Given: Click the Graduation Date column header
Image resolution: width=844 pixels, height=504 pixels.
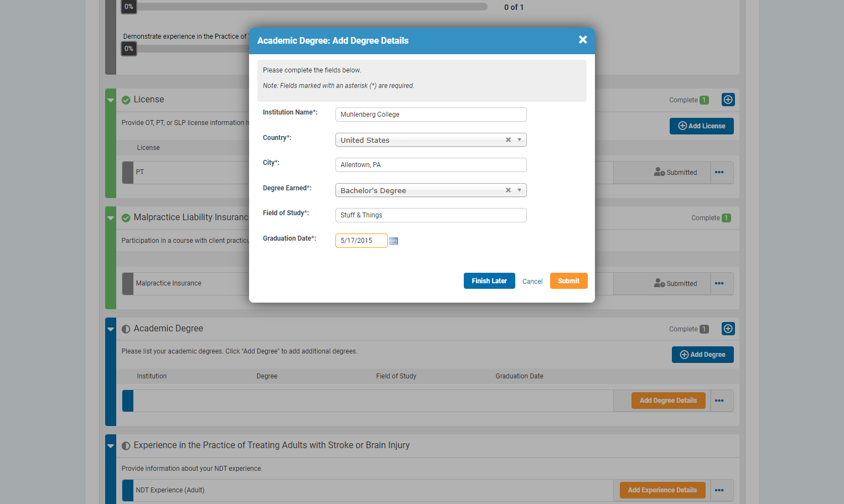Looking at the screenshot, I should [519, 376].
